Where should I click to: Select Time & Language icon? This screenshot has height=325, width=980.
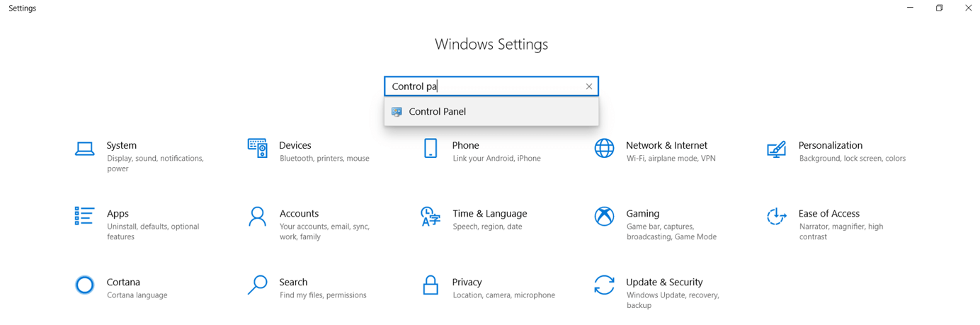[431, 217]
